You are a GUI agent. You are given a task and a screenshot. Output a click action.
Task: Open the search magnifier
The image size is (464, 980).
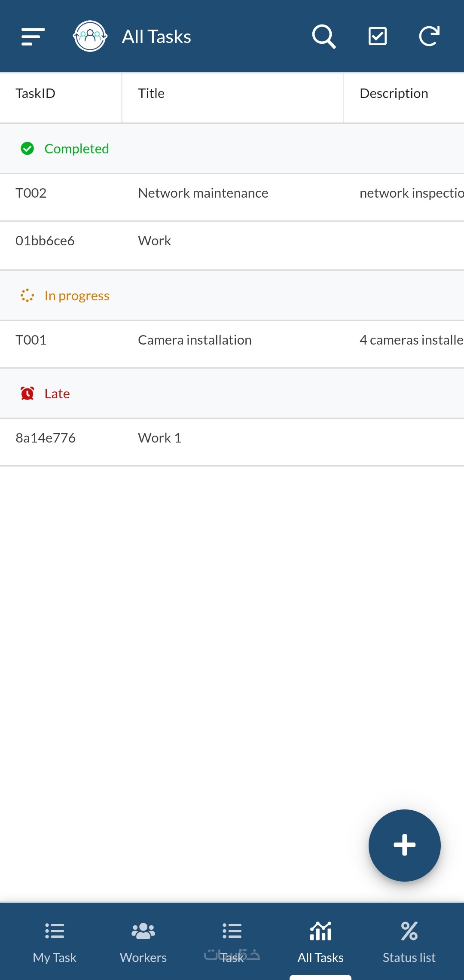pos(324,37)
